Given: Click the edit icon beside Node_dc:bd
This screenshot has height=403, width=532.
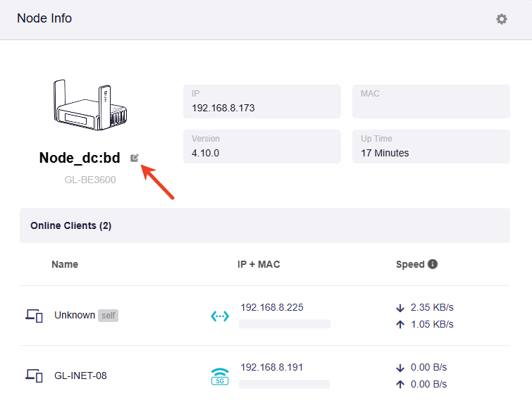Looking at the screenshot, I should point(135,158).
